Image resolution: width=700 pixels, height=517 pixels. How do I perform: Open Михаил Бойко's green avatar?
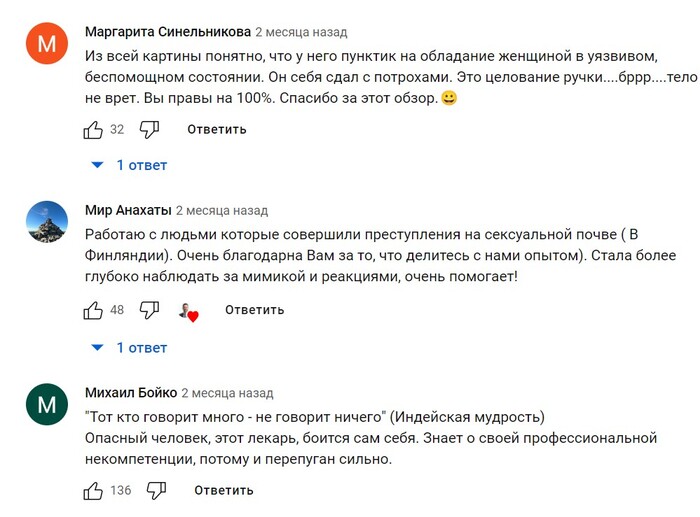click(47, 404)
